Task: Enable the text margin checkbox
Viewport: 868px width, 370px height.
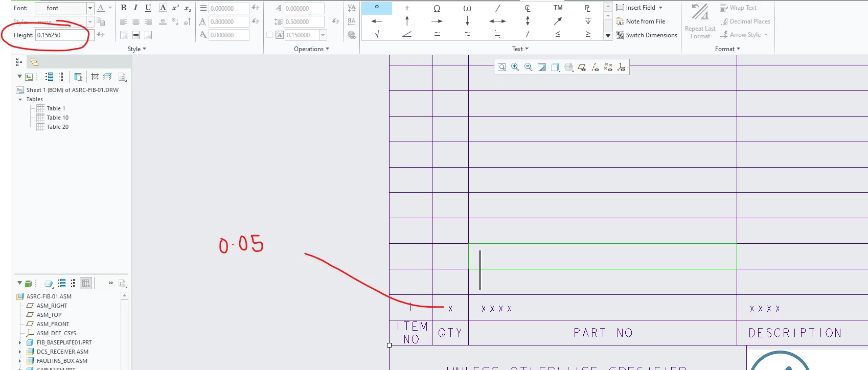Action: [269, 35]
